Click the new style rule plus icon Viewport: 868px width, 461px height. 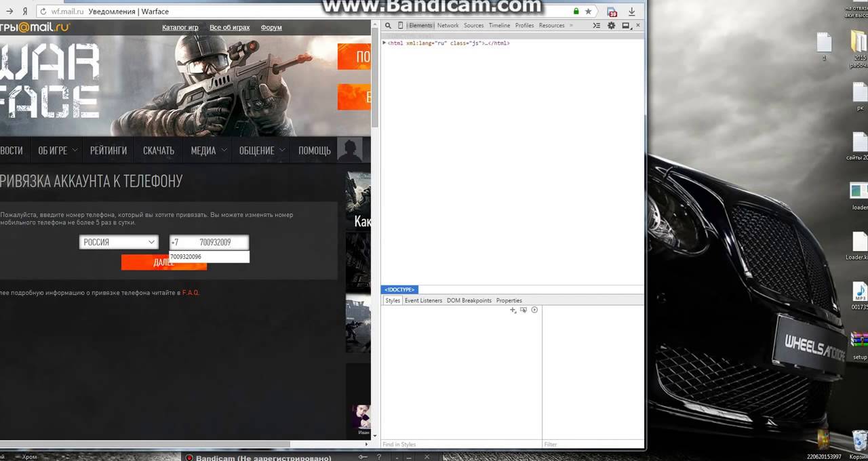(513, 310)
